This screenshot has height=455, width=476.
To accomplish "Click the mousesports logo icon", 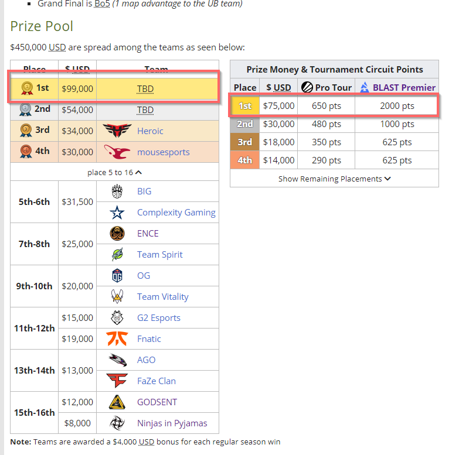I will (x=117, y=152).
